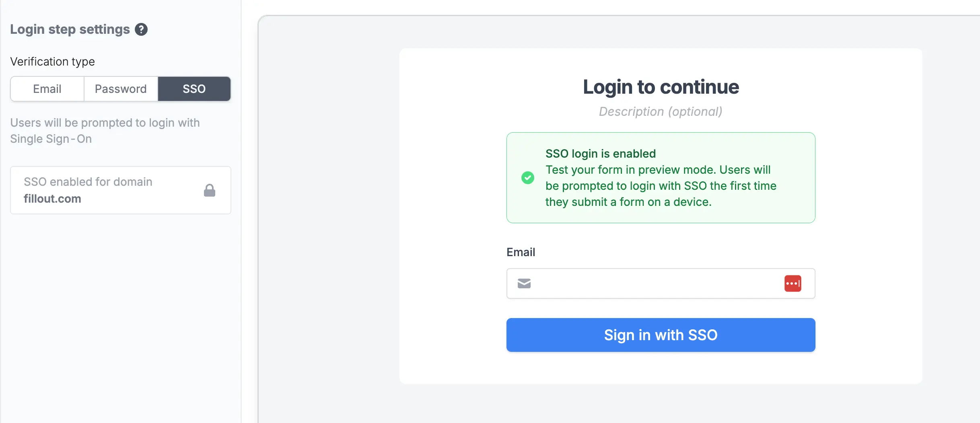
Task: Click the green checkmark in SSO notice
Action: 528,178
